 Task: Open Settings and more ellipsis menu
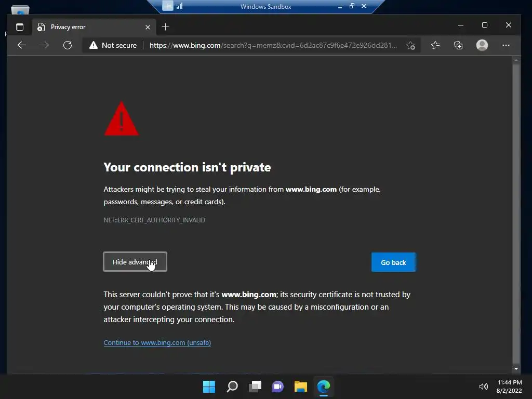[x=506, y=45]
